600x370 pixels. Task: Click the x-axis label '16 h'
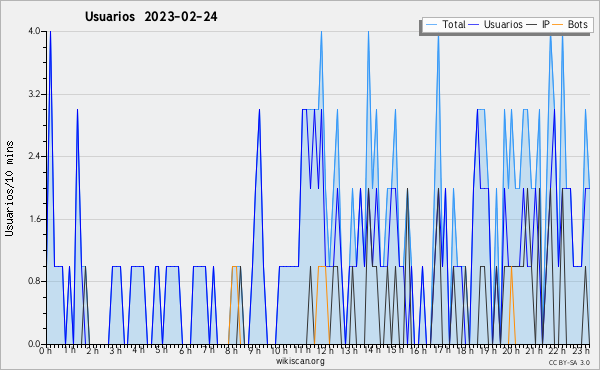[418, 351]
